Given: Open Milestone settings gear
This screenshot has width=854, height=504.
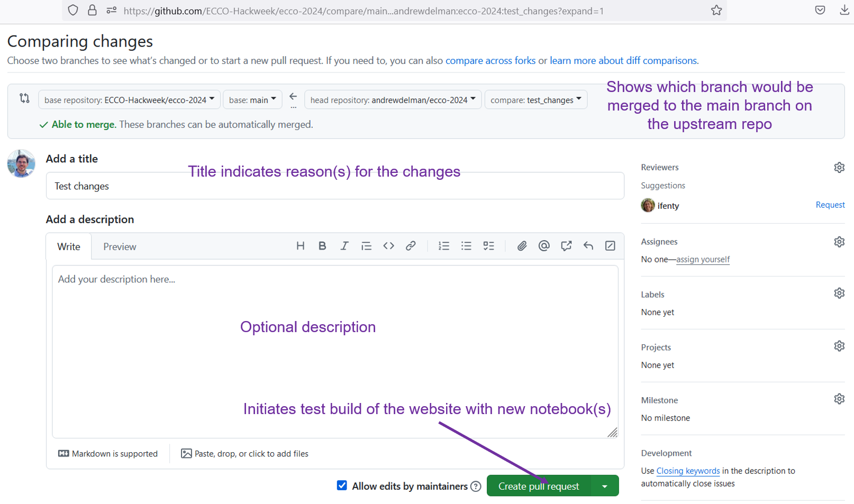Looking at the screenshot, I should (x=839, y=399).
